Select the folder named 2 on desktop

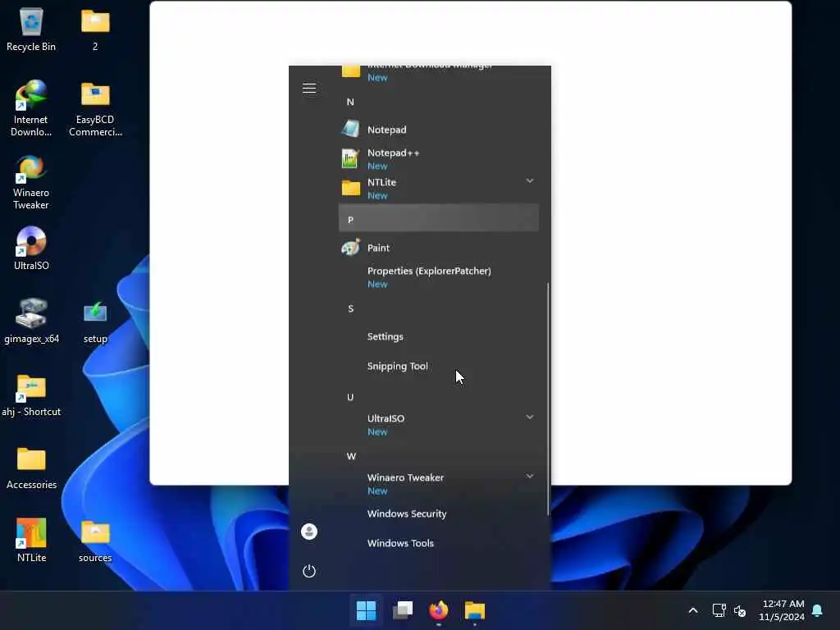(95, 30)
